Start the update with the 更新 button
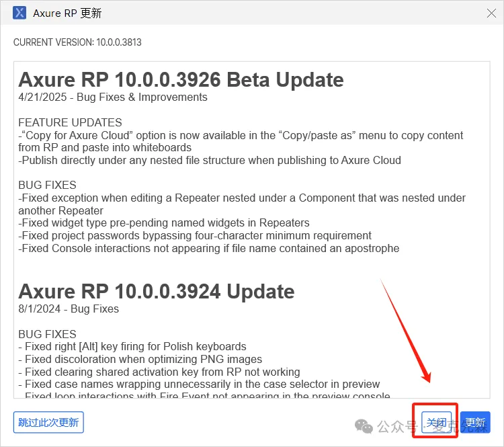504x447 pixels. click(x=475, y=422)
